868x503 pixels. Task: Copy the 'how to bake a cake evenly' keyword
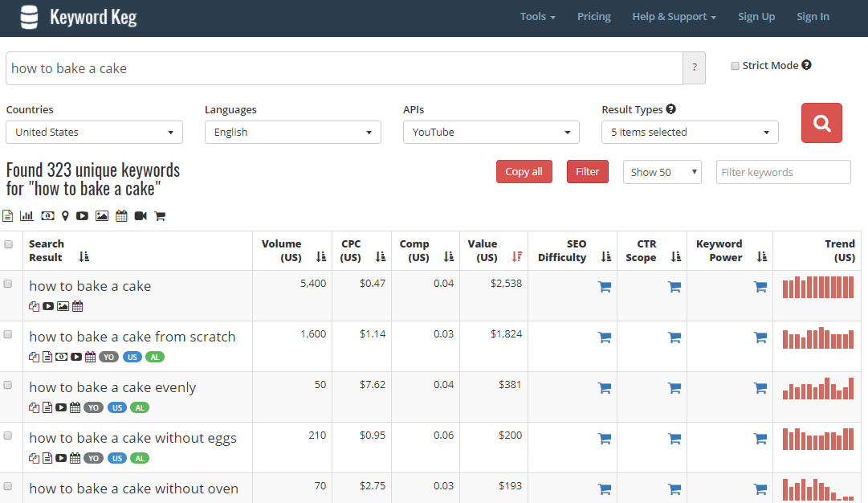(x=34, y=407)
